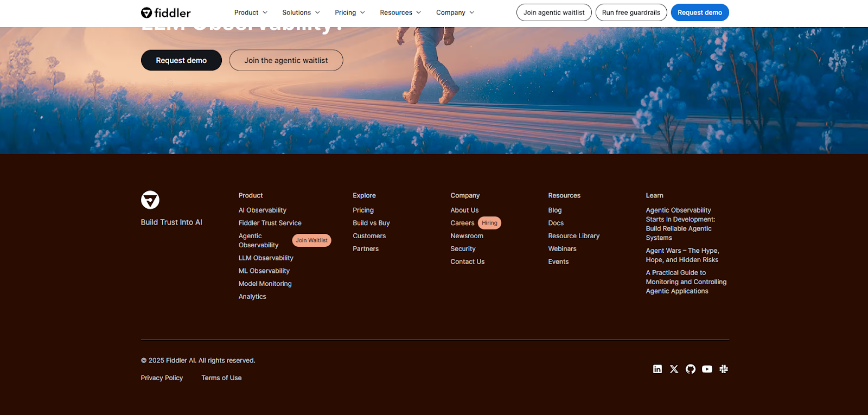Open A Practical Guide to Monitoring article

tap(686, 282)
